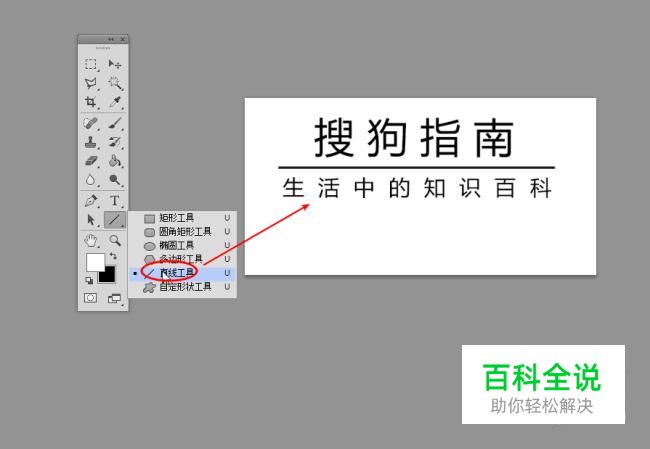
Task: Select the Dodge tool
Action: (115, 180)
